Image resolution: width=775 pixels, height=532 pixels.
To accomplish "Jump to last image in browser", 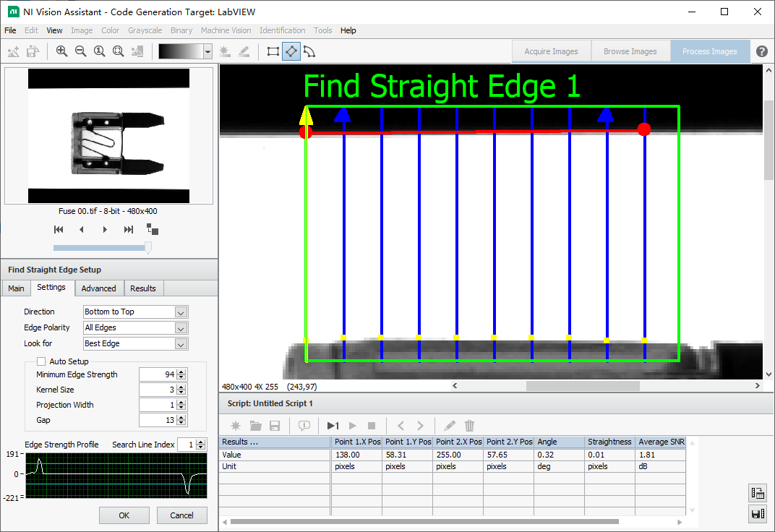I will pos(129,229).
